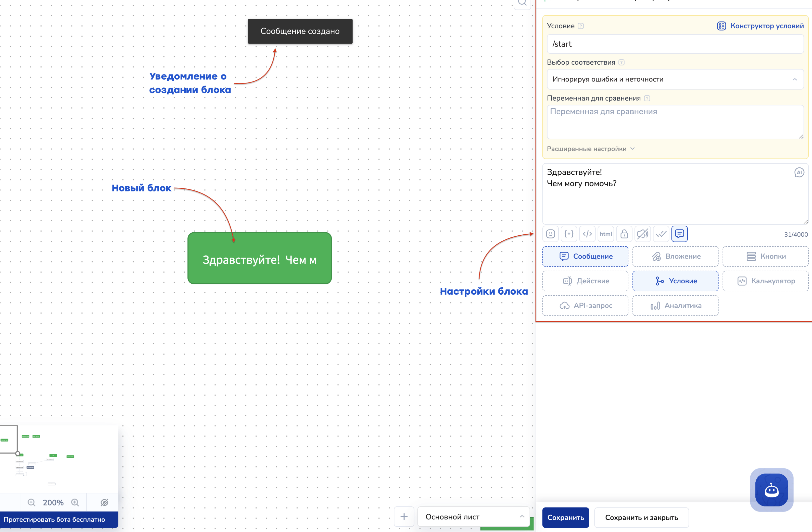This screenshot has width=812, height=532.
Task: Zoom in the canvas with plus magnifier
Action: [75, 502]
